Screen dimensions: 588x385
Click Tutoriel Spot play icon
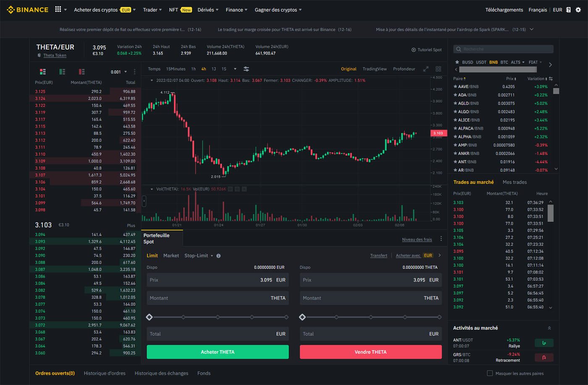tap(414, 50)
